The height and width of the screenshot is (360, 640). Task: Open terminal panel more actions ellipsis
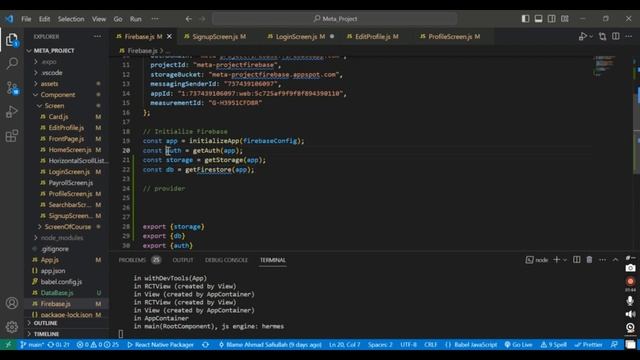pyautogui.click(x=602, y=260)
